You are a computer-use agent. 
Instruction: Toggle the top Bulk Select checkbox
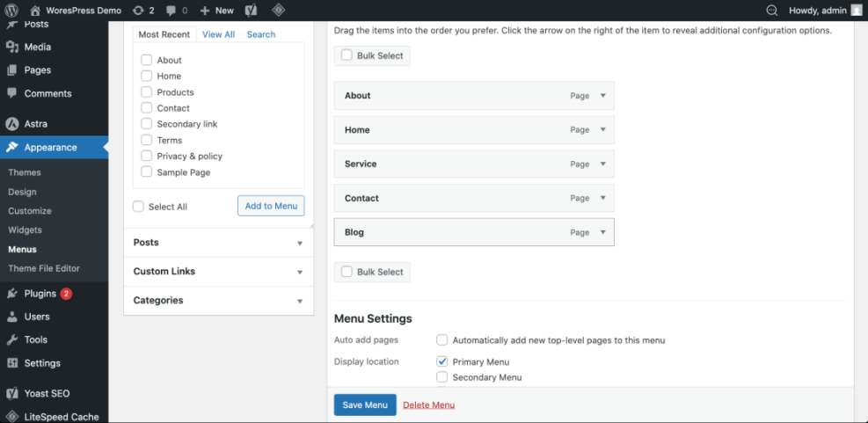(346, 55)
